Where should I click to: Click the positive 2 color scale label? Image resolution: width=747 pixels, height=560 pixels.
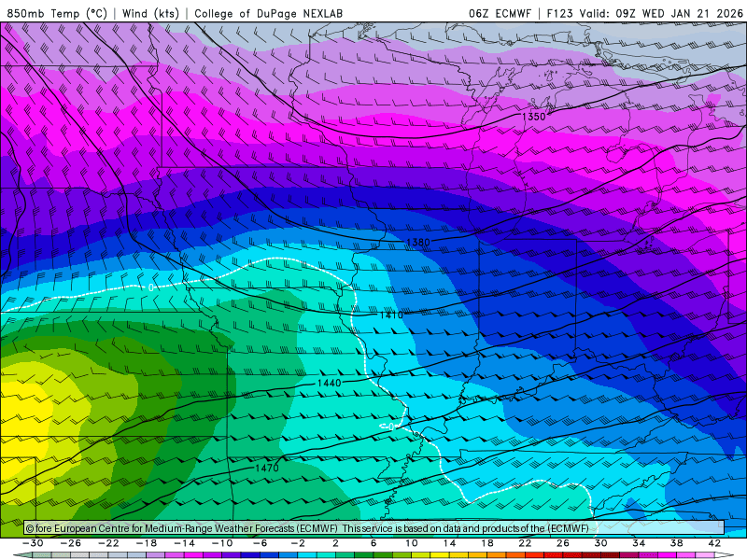tap(335, 543)
